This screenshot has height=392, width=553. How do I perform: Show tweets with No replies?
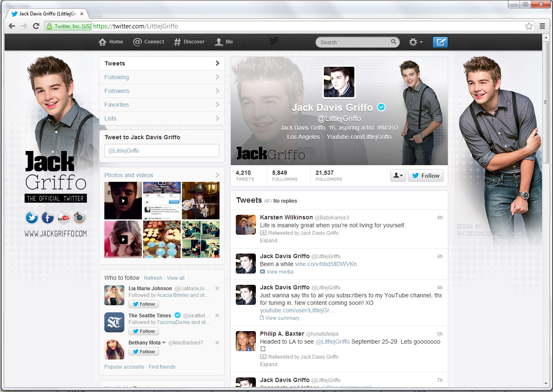click(x=285, y=201)
